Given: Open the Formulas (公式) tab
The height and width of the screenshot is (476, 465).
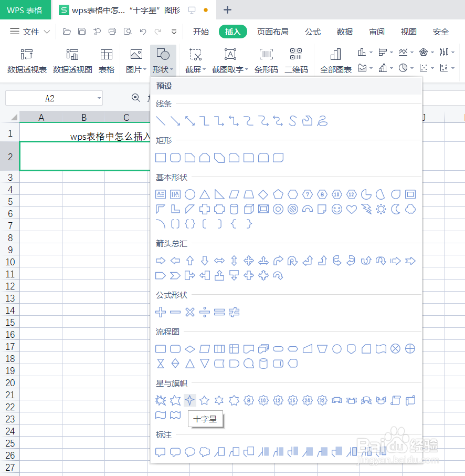Looking at the screenshot, I should [313, 32].
